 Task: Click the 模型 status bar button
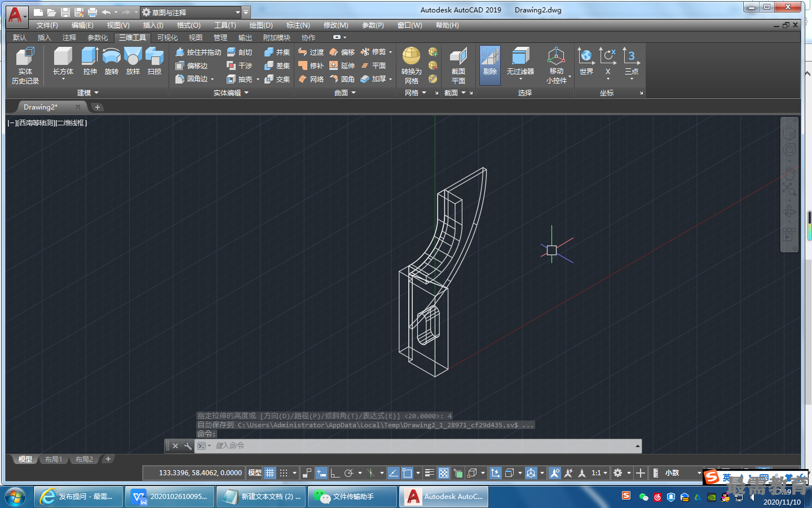(x=255, y=473)
